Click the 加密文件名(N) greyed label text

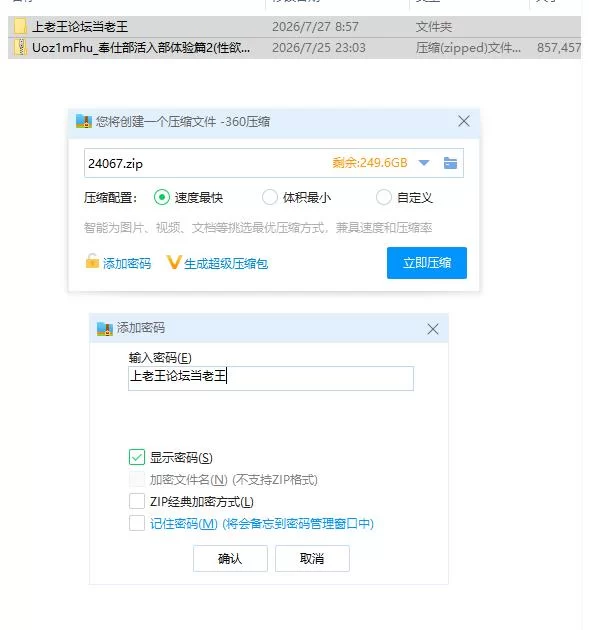[234, 479]
